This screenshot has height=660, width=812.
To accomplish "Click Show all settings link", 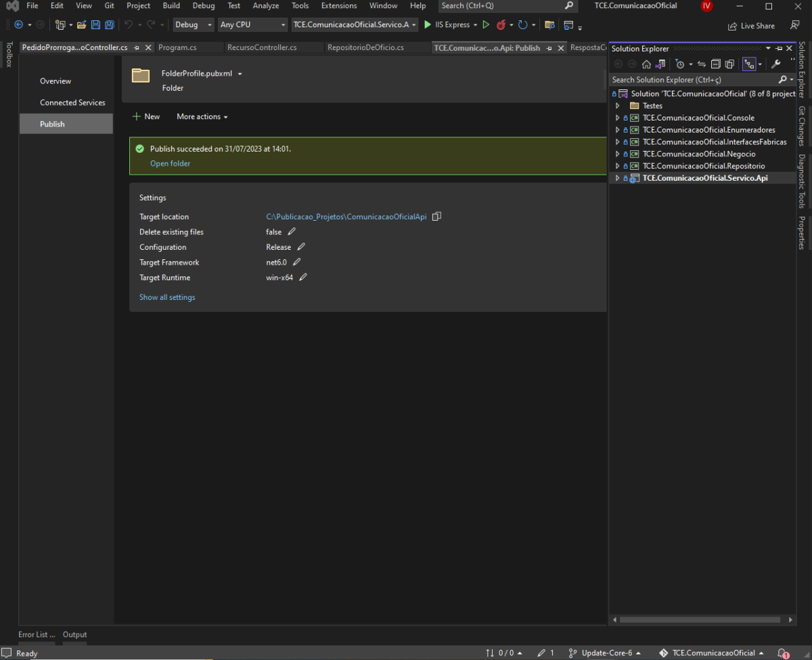I will (x=167, y=297).
